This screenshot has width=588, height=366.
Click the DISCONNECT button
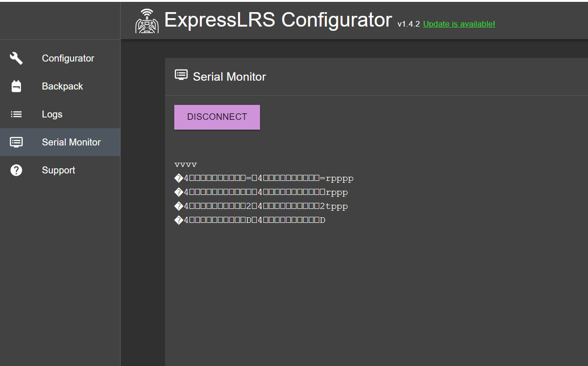coord(217,117)
